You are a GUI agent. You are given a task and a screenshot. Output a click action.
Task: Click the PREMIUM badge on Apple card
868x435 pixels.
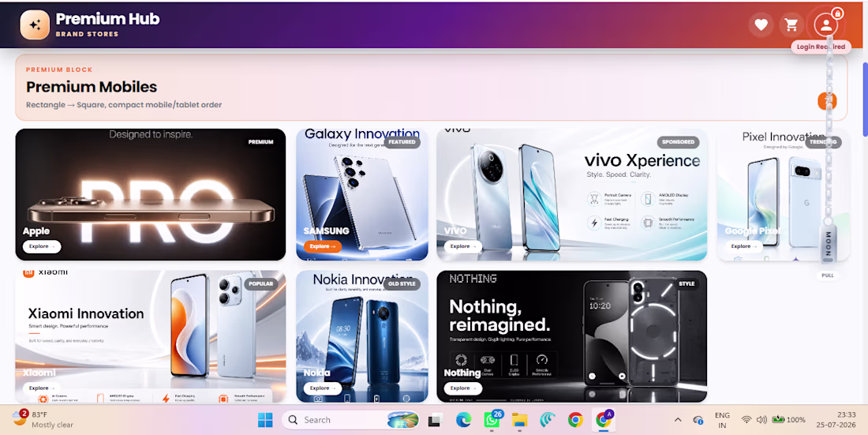(260, 142)
